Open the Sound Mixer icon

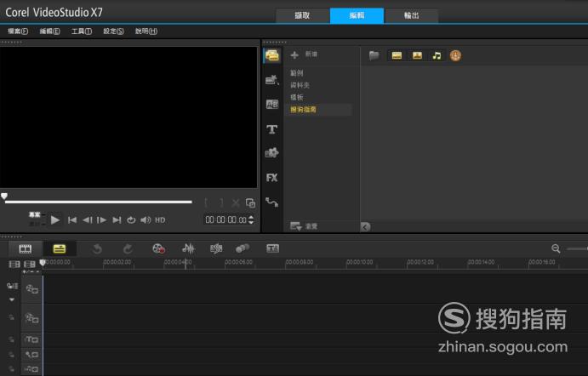(x=188, y=248)
